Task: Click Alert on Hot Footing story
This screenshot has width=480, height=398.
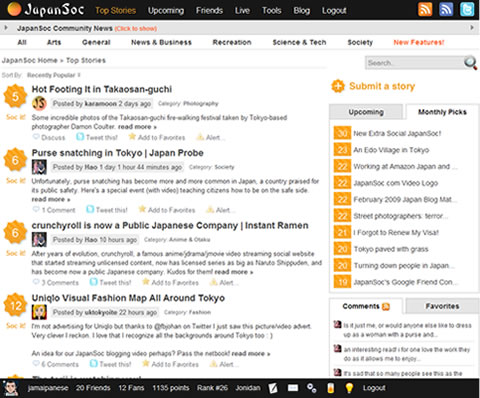Action: point(210,137)
